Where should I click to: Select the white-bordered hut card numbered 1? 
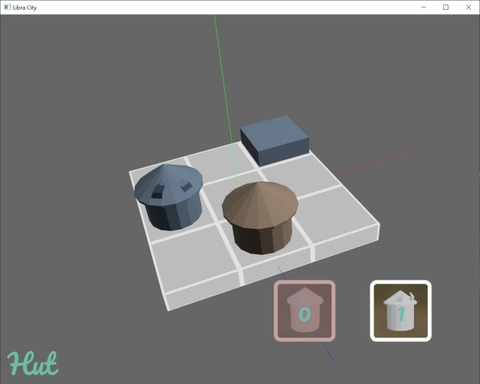401,311
